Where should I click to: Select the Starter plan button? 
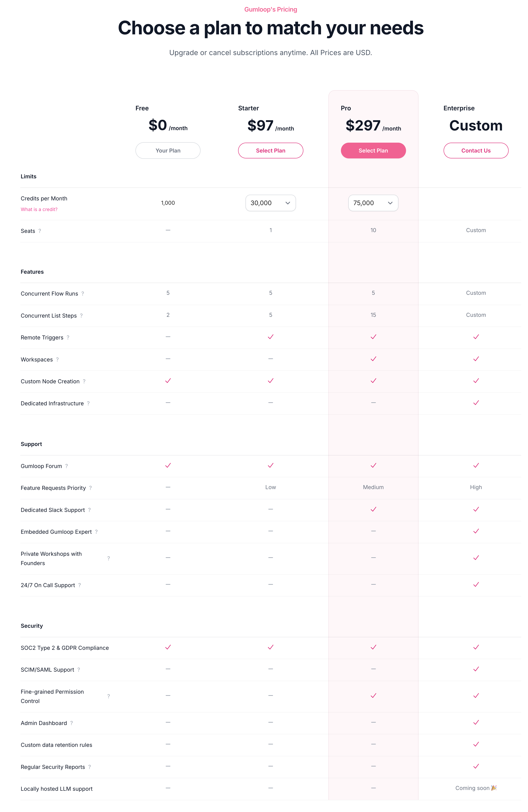pyautogui.click(x=270, y=150)
